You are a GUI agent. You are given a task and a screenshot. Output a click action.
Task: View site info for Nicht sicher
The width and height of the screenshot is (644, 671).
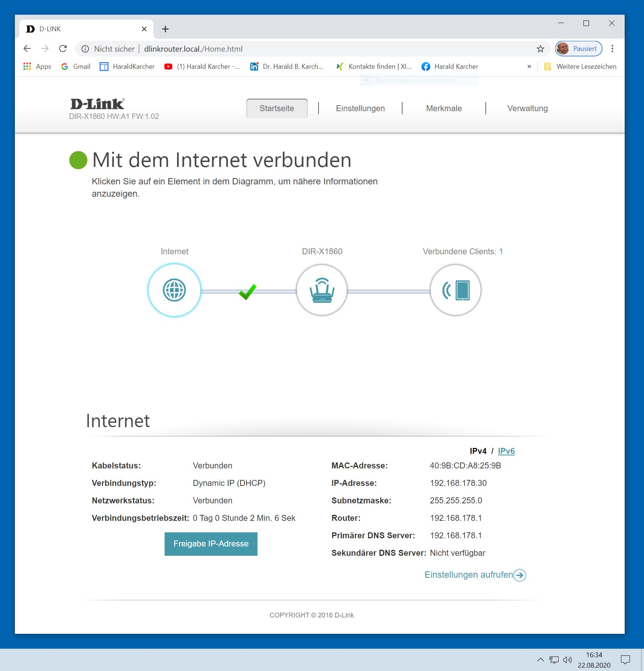pos(108,49)
